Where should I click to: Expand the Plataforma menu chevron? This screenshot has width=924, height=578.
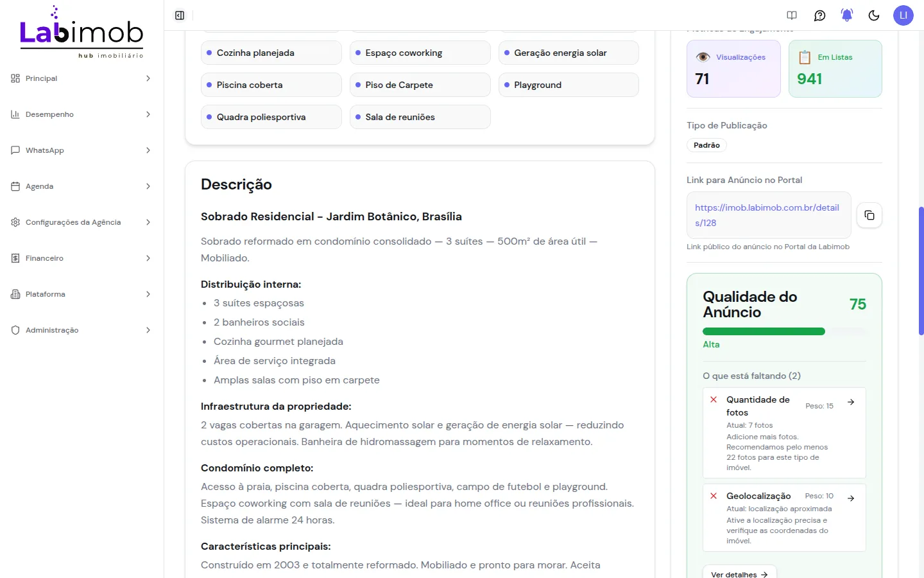point(148,294)
